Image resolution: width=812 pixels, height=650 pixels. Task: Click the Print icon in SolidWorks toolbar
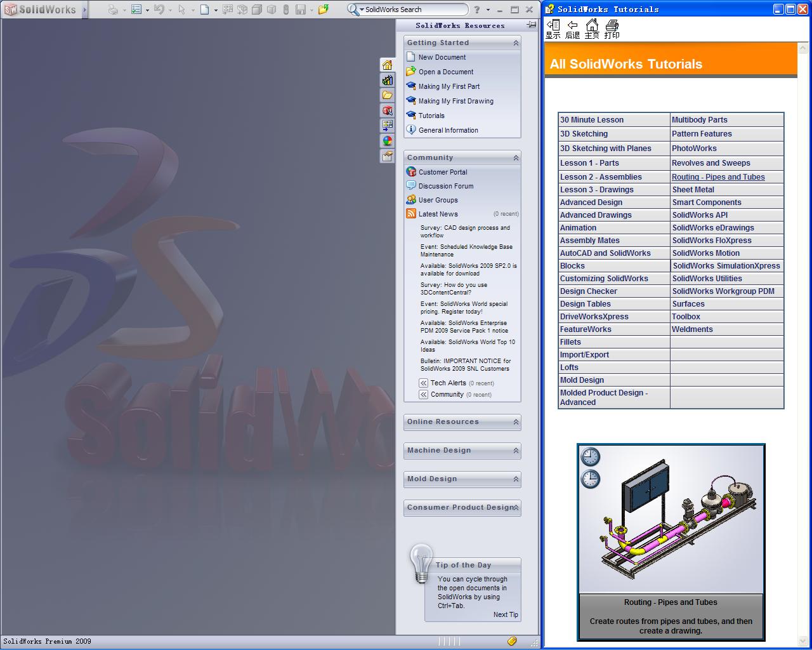pos(113,10)
